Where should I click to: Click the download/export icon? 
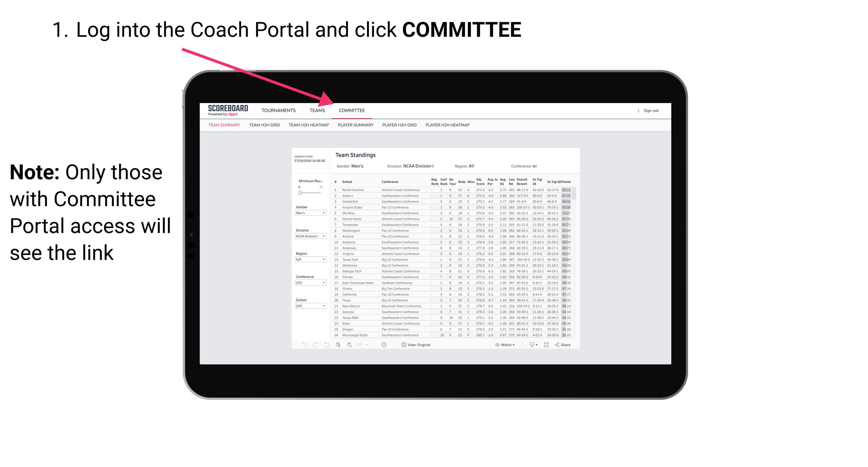[x=530, y=345]
